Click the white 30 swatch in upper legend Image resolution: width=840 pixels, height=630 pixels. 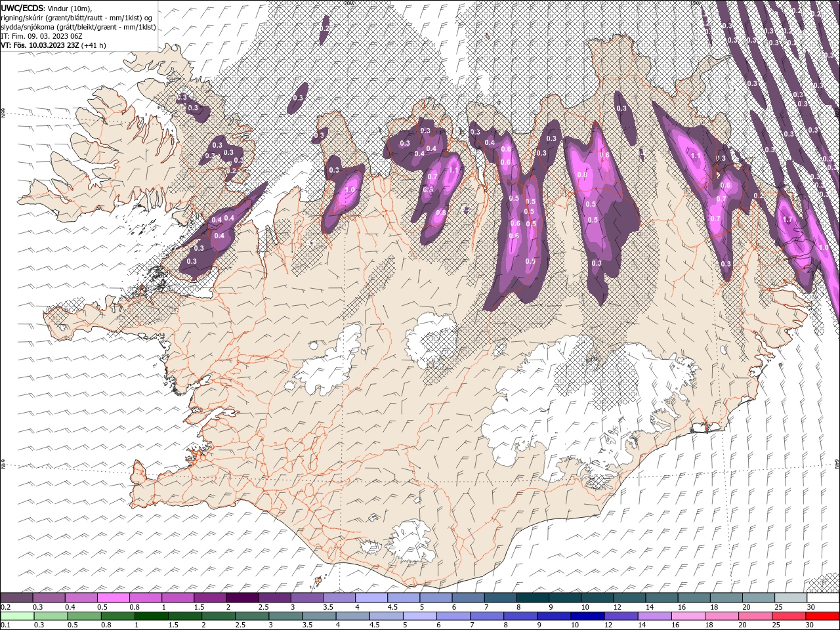824,598
